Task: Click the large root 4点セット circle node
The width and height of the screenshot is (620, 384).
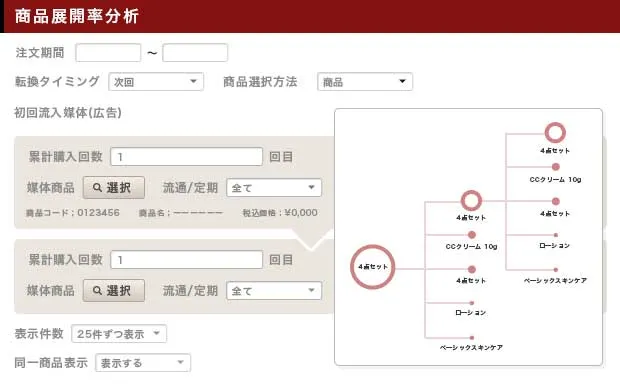Action: (372, 267)
